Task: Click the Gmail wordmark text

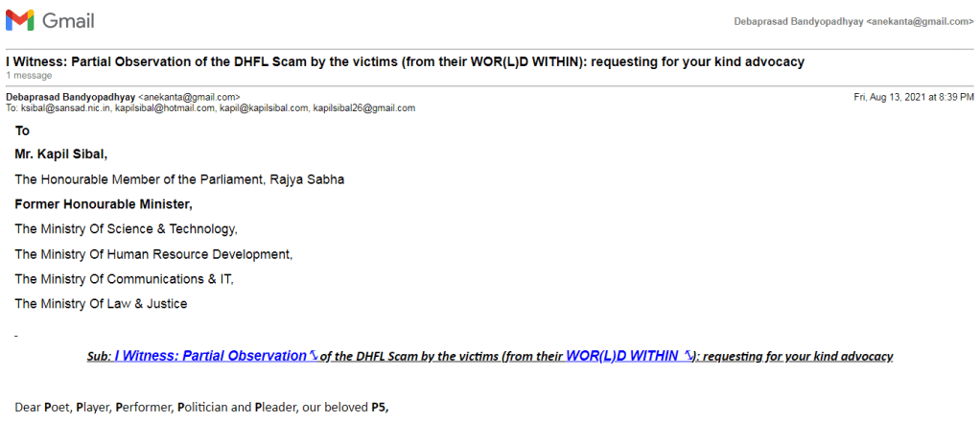Action: (x=68, y=20)
